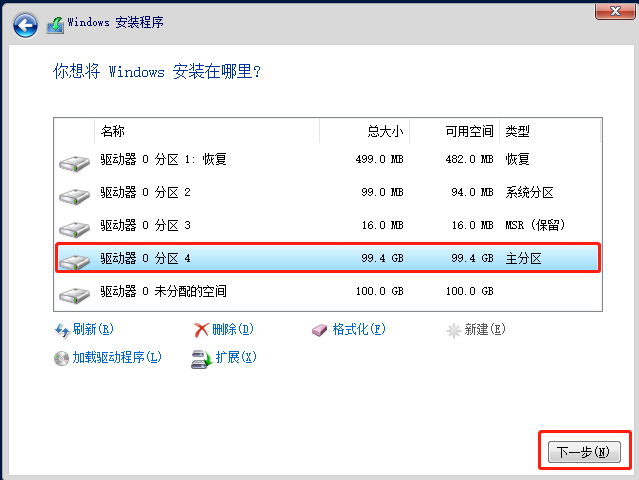This screenshot has height=480, width=639.
Task: Click the 删除 (Delete) link
Action: [232, 330]
